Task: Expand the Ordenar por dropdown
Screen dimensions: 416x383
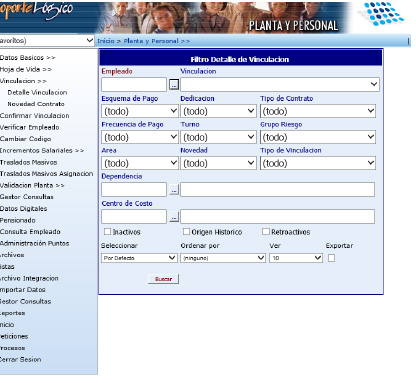Action: [x=223, y=258]
